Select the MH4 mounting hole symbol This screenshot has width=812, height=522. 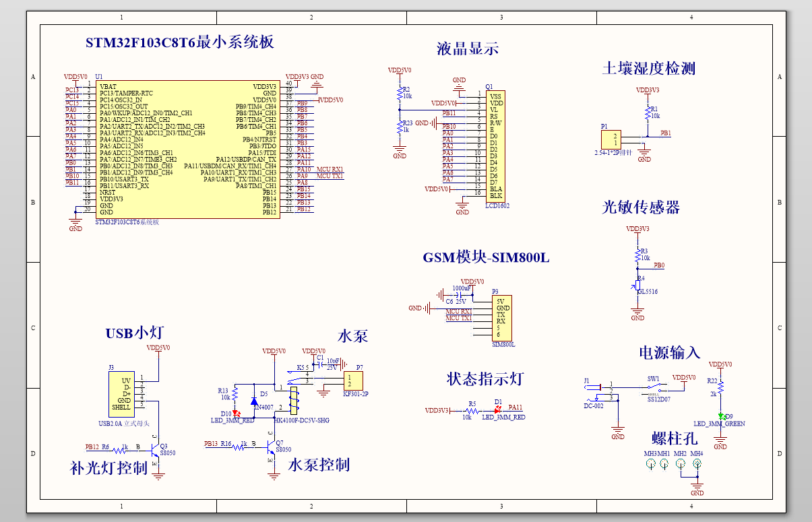696,464
